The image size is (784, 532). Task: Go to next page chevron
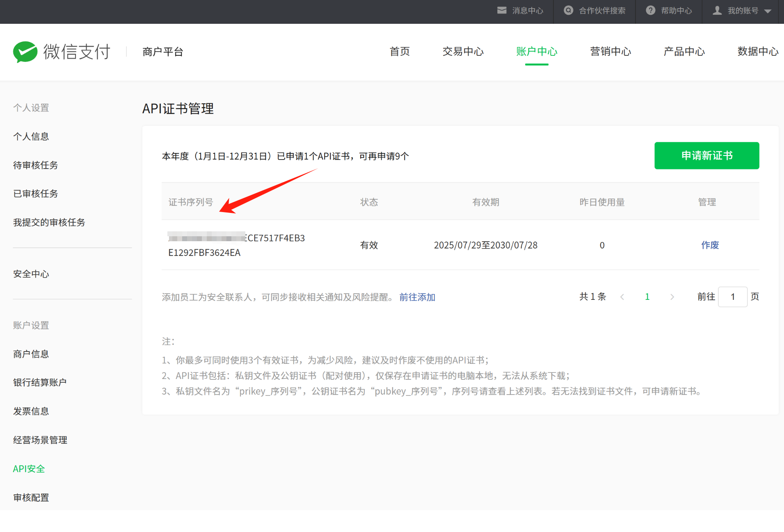pyautogui.click(x=672, y=297)
